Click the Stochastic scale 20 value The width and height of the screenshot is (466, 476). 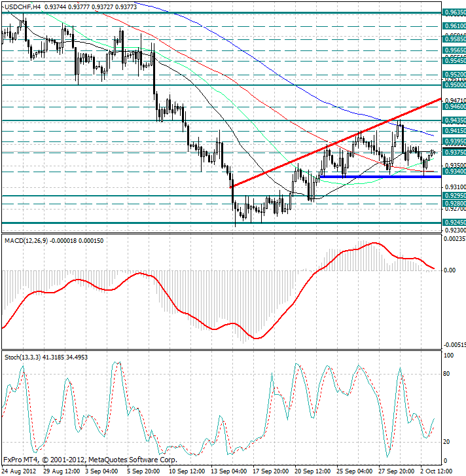tap(446, 442)
